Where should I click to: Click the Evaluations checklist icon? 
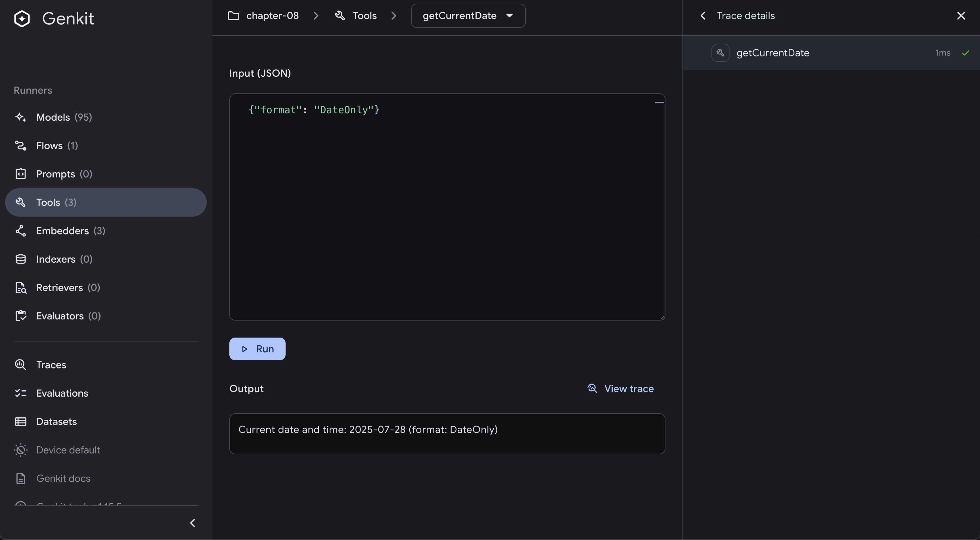pos(20,393)
